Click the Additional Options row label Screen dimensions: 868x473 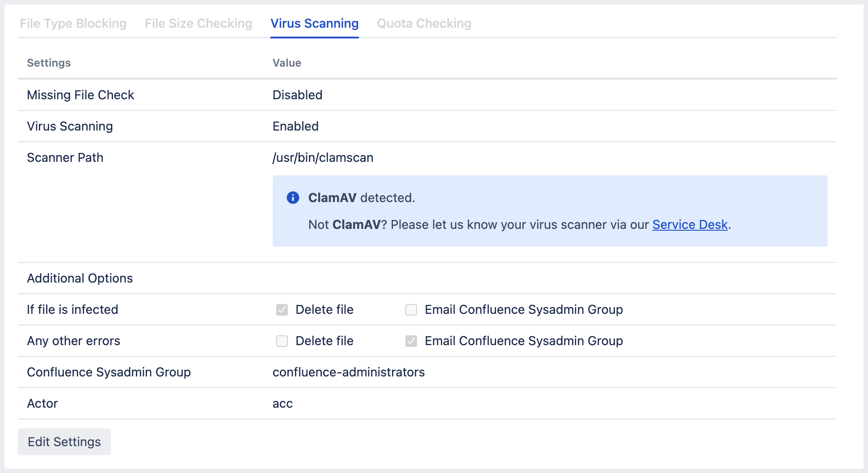point(80,278)
